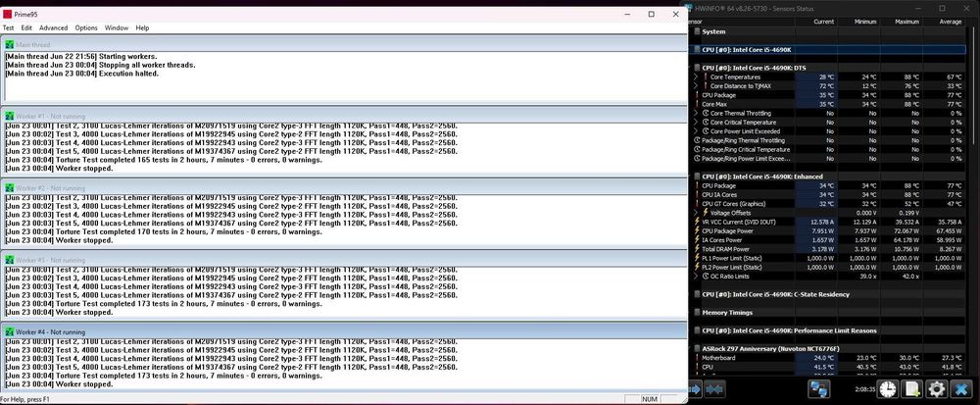Viewport: 980px width, 405px height.
Task: Select the CPU GT Cores (Graphics) row
Action: 827,204
